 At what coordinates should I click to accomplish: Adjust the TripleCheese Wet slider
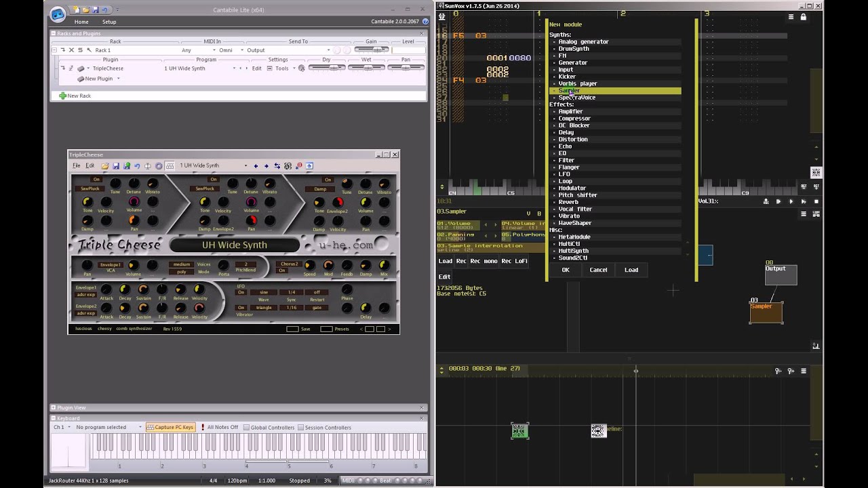coord(366,68)
